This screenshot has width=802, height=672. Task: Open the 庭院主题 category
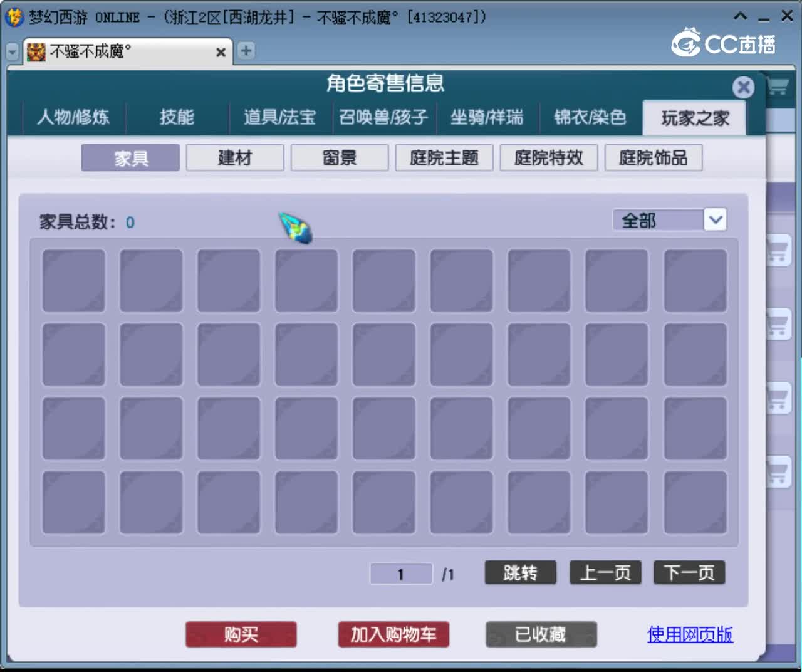(x=444, y=158)
